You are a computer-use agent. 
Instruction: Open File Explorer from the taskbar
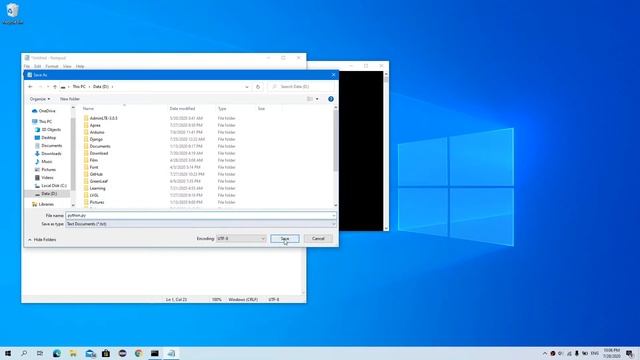tap(73, 353)
